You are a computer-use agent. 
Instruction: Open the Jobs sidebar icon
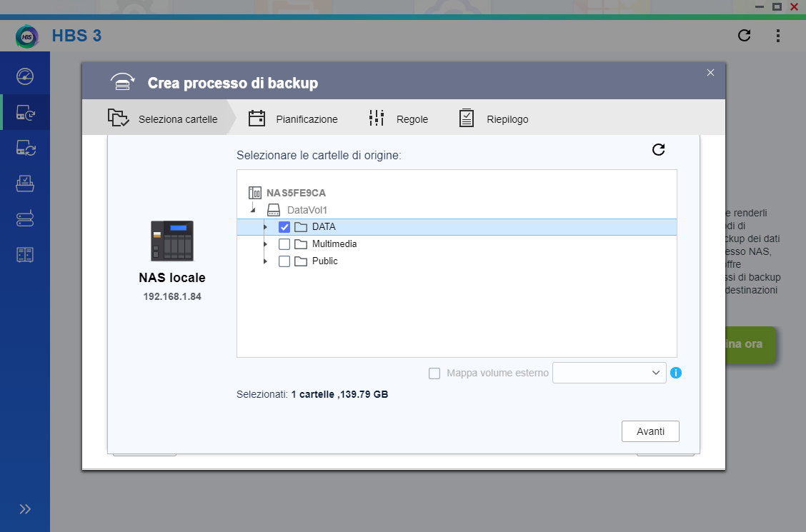click(25, 184)
